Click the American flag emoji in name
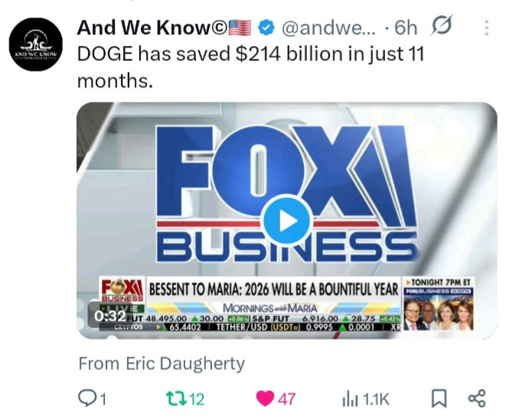This screenshot has height=420, width=506. [240, 28]
